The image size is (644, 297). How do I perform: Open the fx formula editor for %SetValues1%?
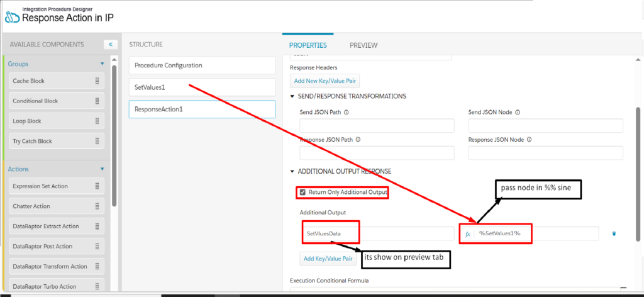pos(467,233)
